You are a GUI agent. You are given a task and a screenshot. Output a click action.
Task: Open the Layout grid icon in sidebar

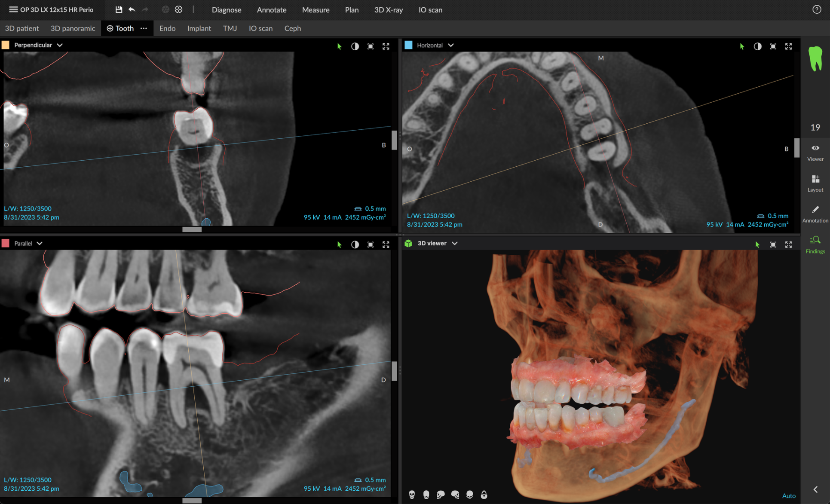[815, 183]
